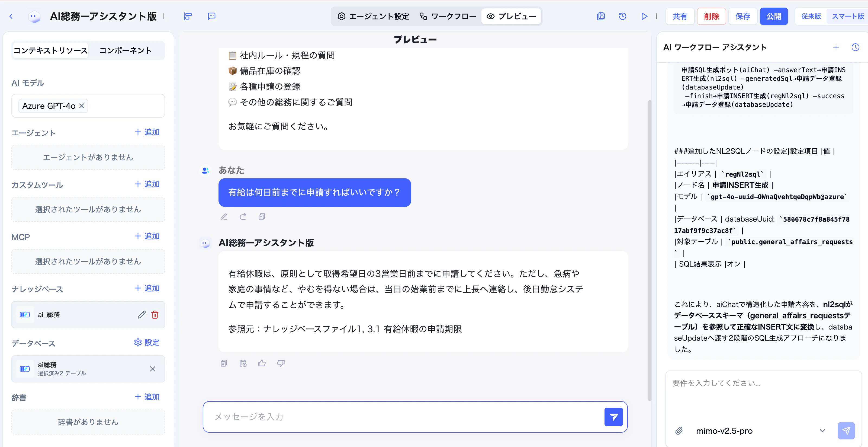
Task: Open database 設定 settings
Action: pos(147,343)
